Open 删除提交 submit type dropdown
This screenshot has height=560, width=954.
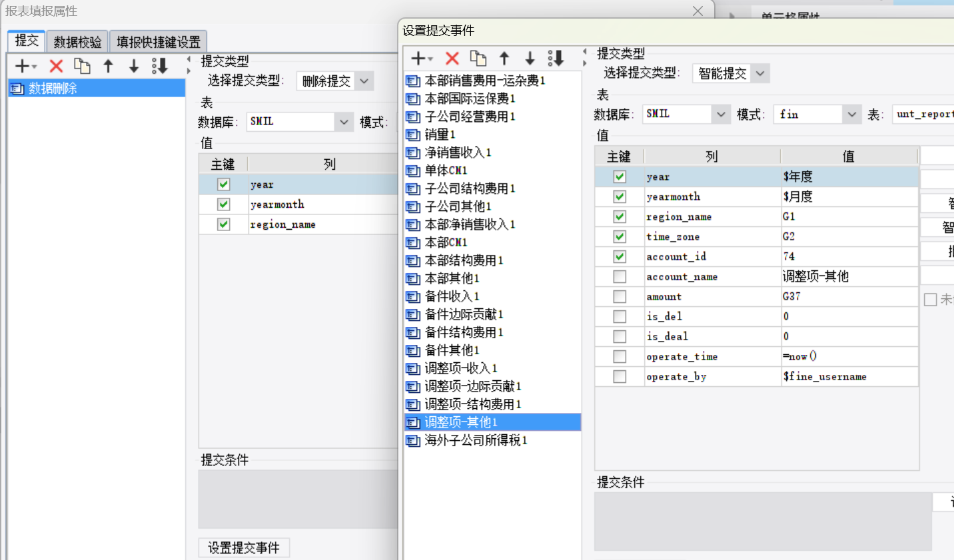tap(364, 81)
